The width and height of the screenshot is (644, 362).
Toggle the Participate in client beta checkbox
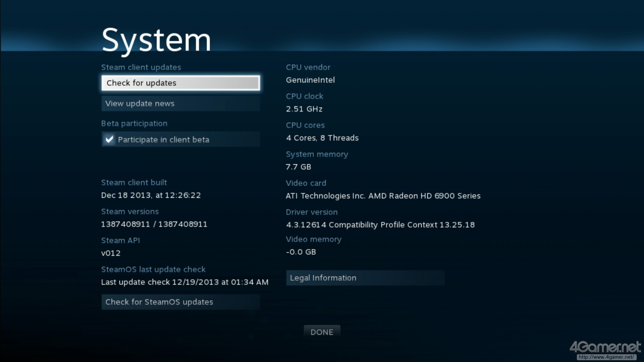tap(109, 139)
